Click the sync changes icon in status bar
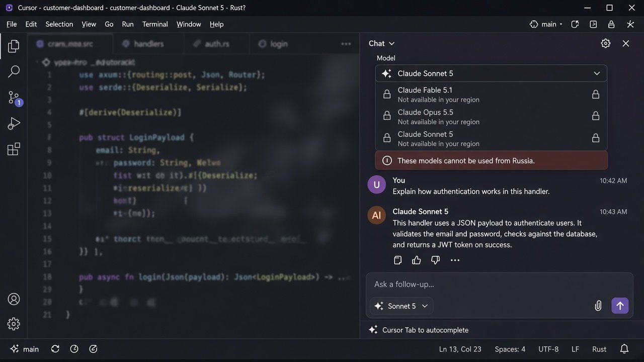 [55, 349]
